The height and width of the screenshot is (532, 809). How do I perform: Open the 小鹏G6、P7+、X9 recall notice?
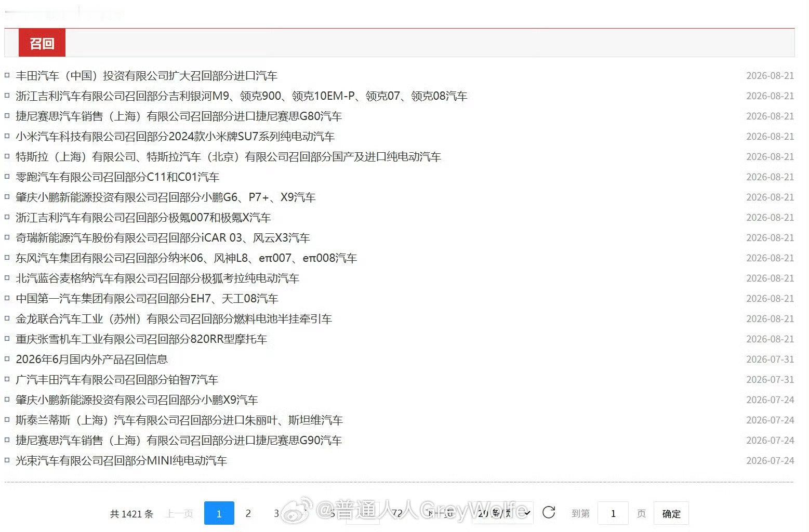166,197
